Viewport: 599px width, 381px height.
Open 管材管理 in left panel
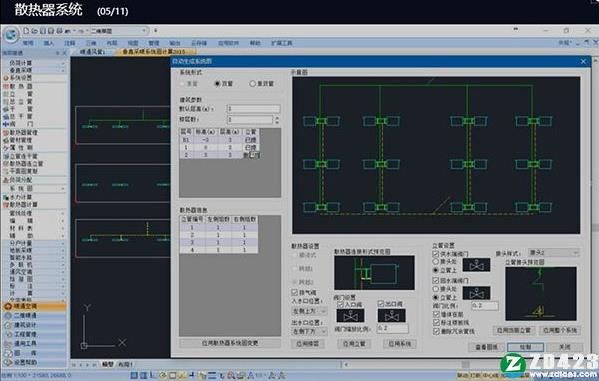pos(21,140)
